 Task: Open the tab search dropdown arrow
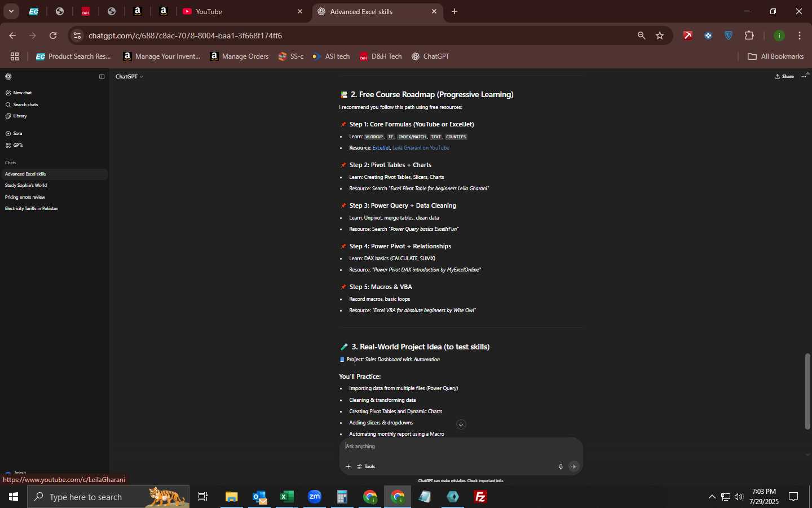point(11,11)
